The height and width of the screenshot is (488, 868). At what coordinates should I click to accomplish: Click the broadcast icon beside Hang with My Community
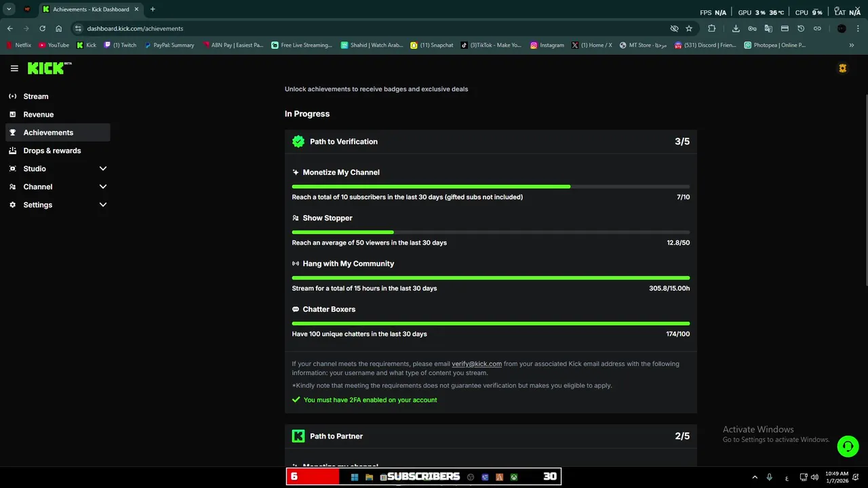coord(296,264)
